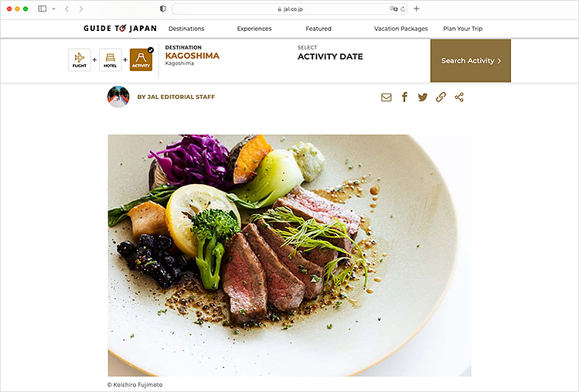Open the Vacation Packages menu

click(x=400, y=29)
